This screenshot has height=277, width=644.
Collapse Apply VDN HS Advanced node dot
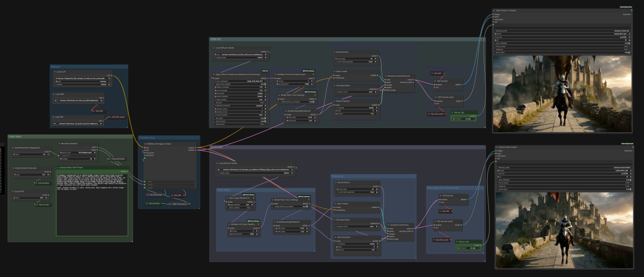click(x=214, y=74)
